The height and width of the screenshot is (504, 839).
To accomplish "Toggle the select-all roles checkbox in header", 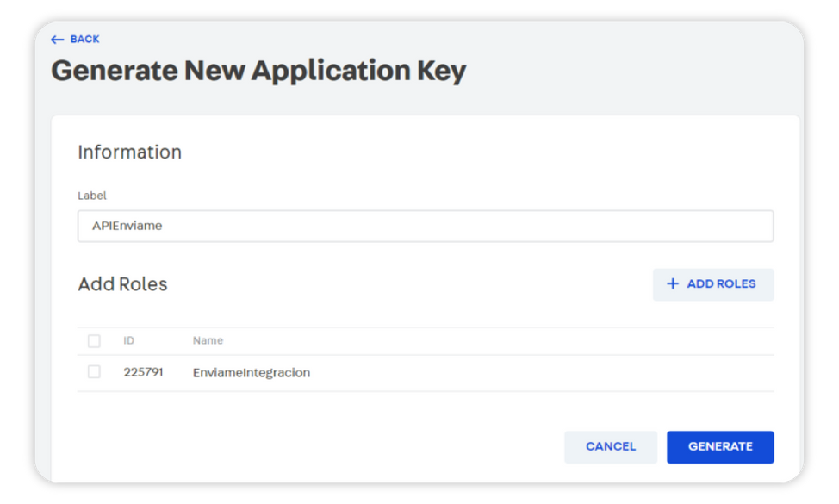I will (94, 341).
